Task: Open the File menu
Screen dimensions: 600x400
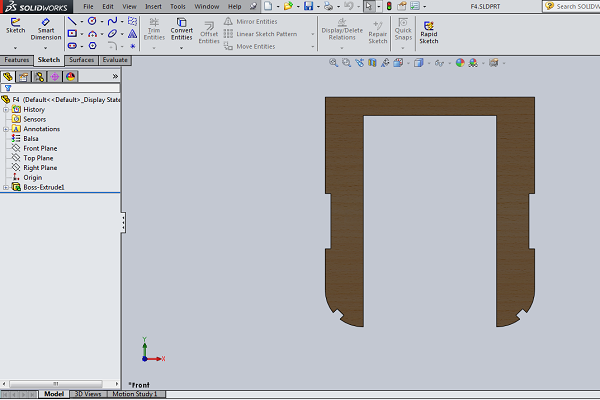Action: click(88, 7)
